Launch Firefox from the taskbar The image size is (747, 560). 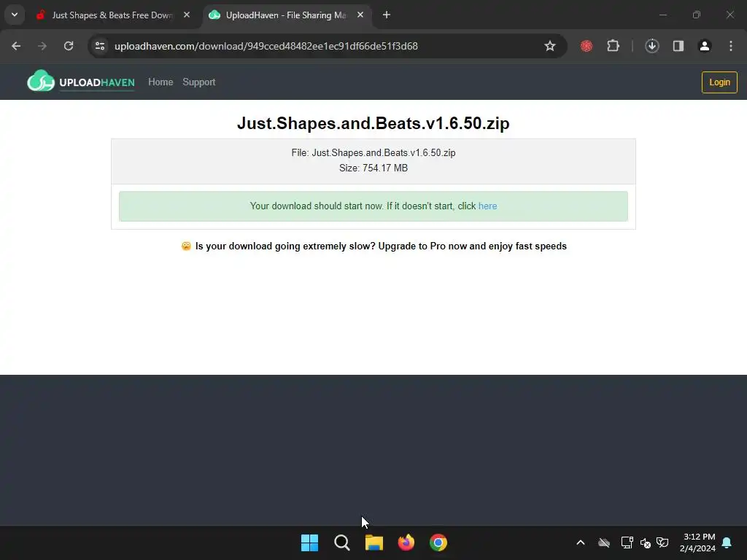pyautogui.click(x=406, y=542)
